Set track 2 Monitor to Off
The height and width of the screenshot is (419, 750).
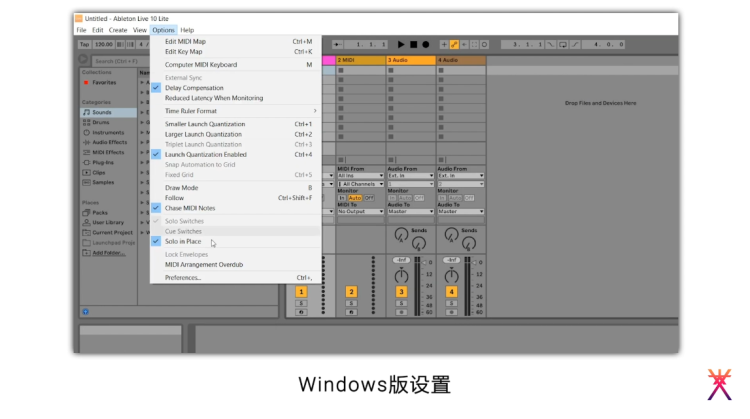coord(369,198)
